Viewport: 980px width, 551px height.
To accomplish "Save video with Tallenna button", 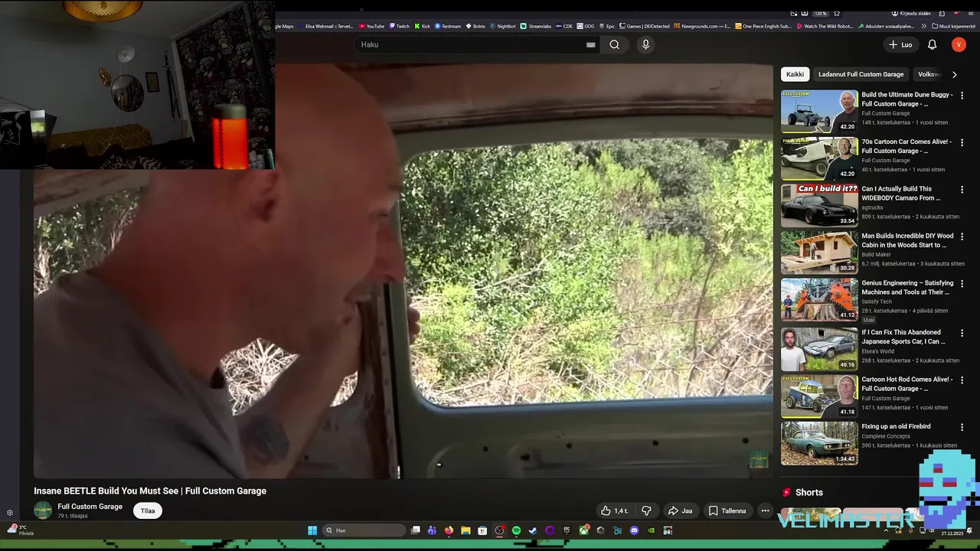I will tap(727, 510).
